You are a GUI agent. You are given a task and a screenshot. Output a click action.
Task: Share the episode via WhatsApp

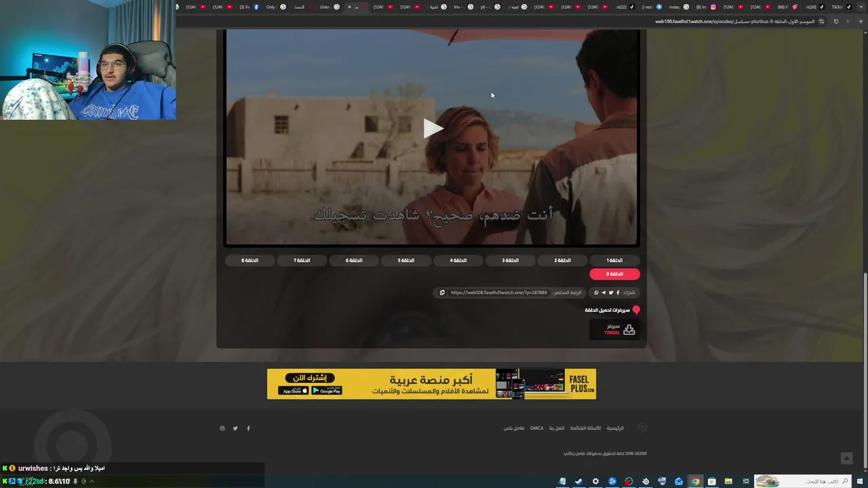click(596, 293)
